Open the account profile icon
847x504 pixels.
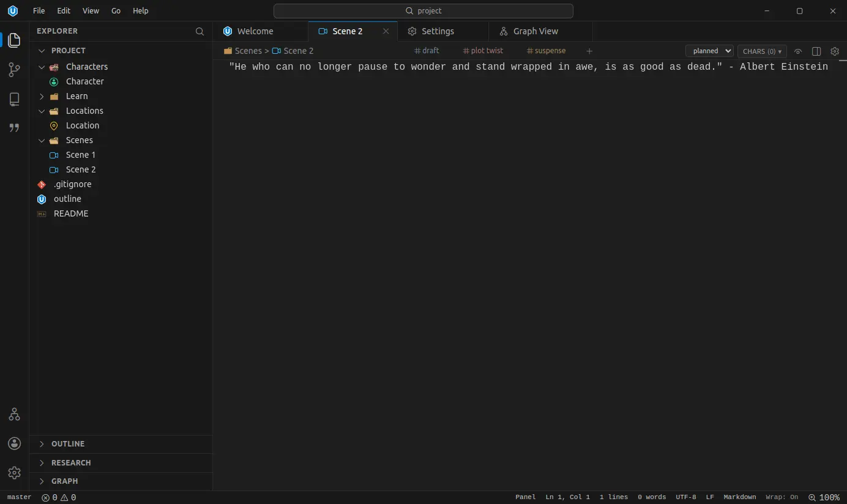point(14,443)
